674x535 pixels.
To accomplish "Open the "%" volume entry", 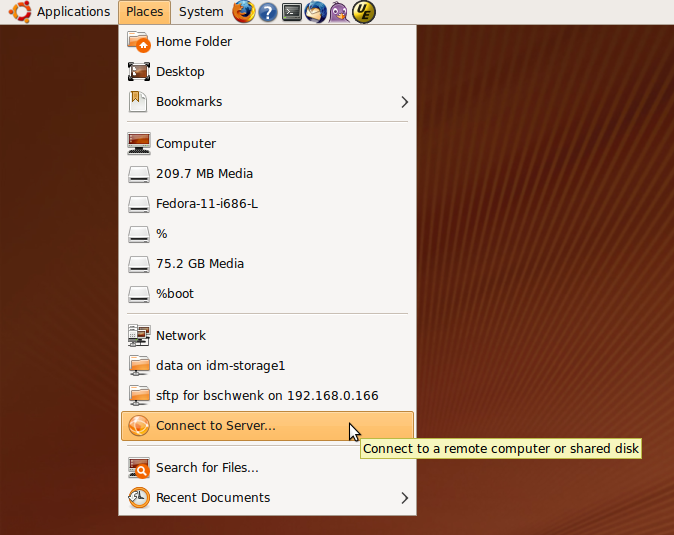I will click(x=267, y=234).
